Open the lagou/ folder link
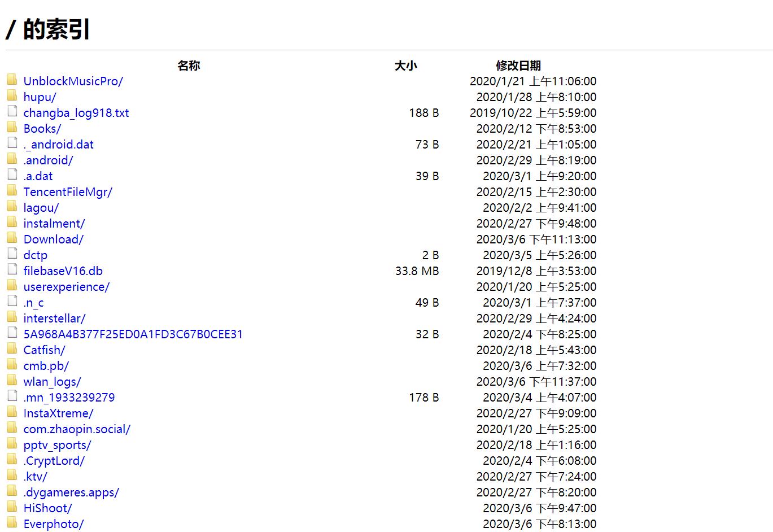 point(41,208)
